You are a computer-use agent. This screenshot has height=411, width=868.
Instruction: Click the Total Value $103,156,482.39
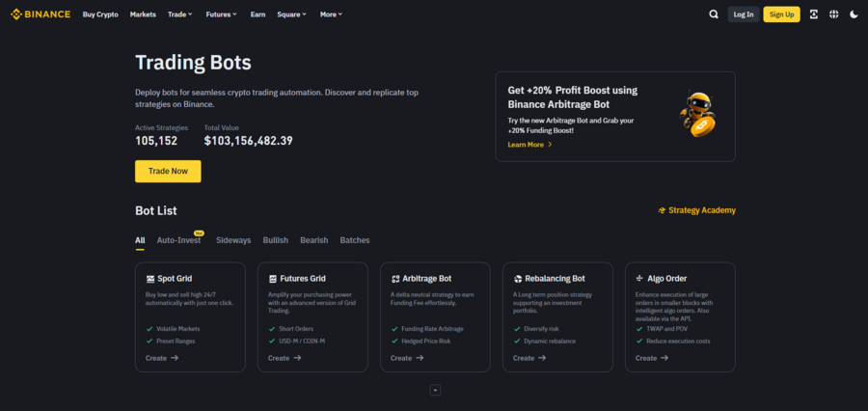point(248,141)
